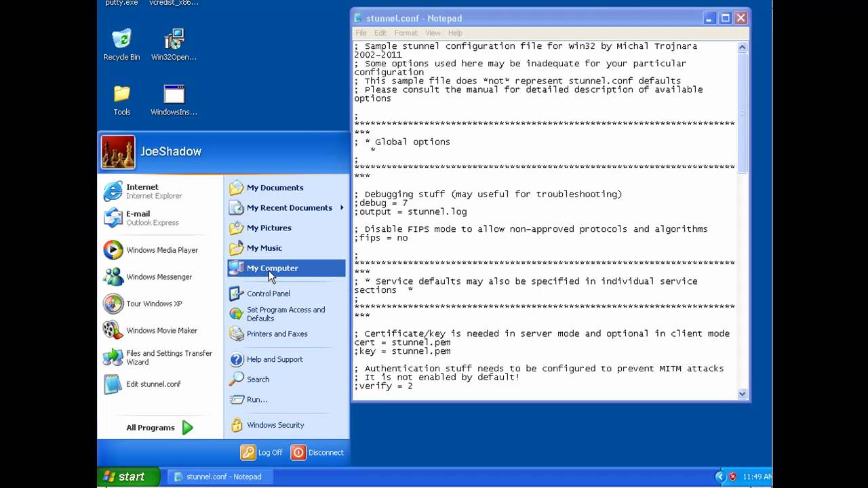Expand All Programs list

click(160, 428)
